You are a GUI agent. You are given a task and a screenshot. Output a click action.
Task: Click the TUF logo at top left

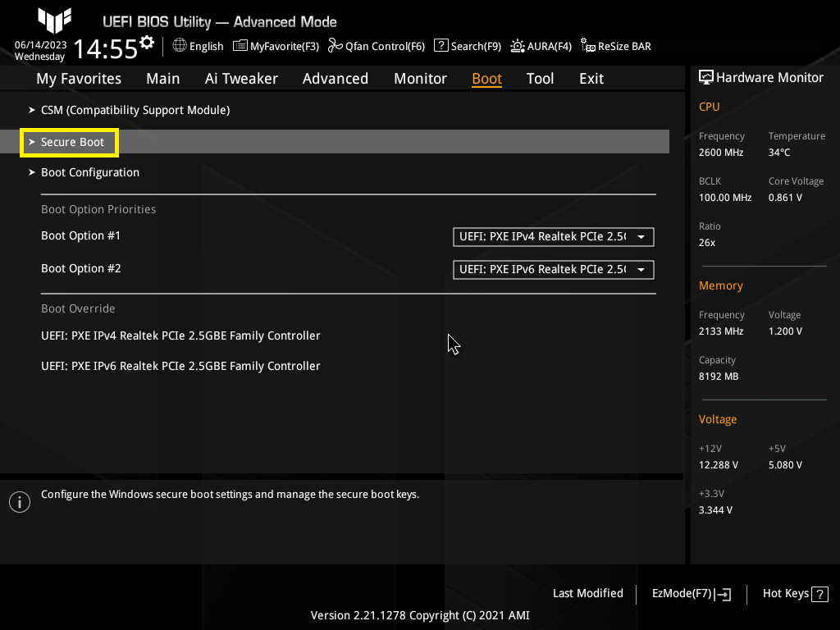click(x=55, y=21)
